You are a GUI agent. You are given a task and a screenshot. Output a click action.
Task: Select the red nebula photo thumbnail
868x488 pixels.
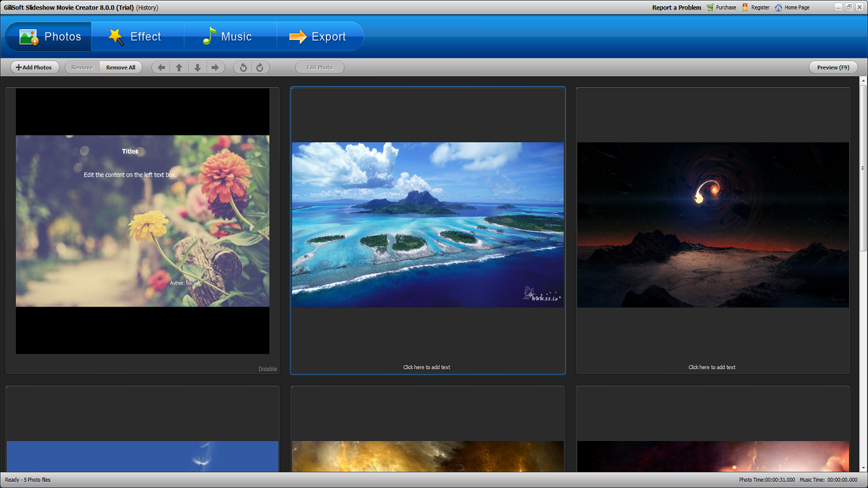713,456
